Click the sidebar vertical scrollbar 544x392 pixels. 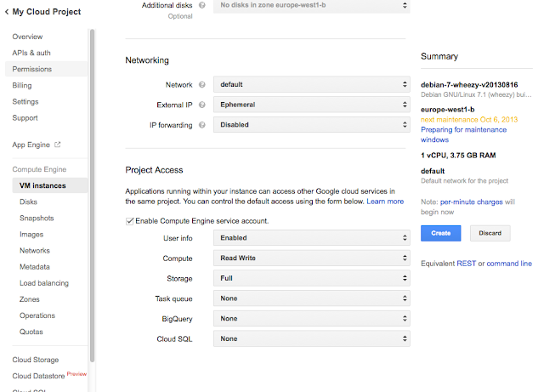[93, 196]
